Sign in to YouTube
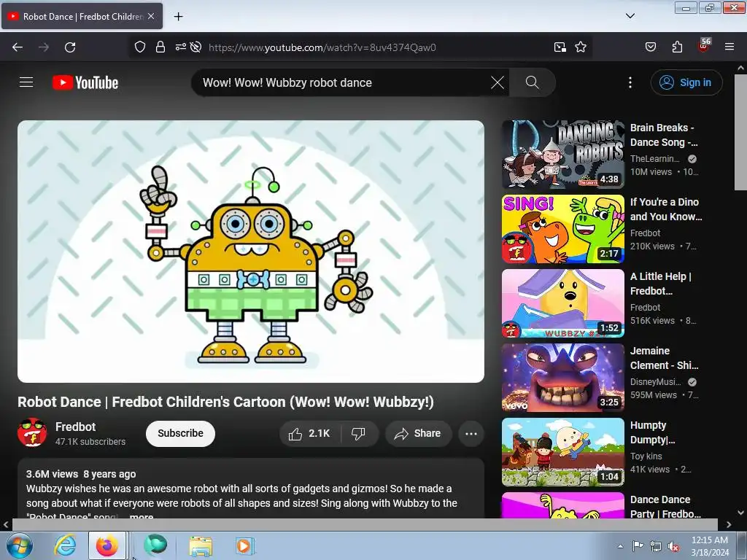 coord(686,82)
